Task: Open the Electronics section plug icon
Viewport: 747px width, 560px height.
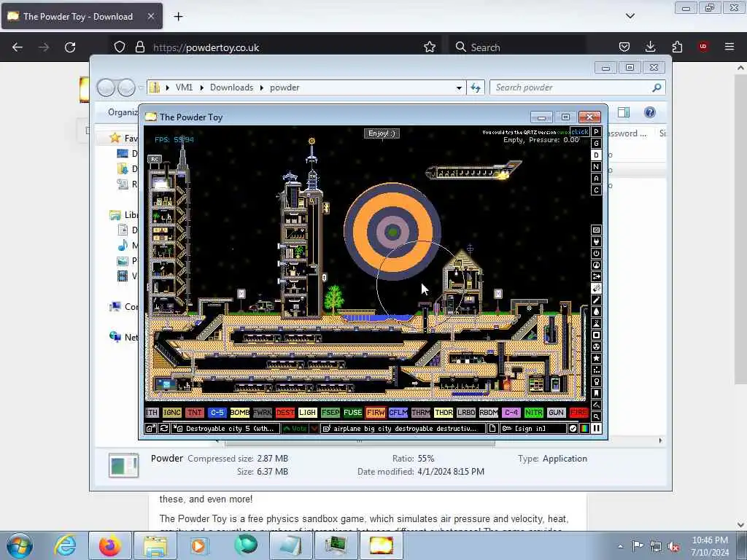Action: 596,242
